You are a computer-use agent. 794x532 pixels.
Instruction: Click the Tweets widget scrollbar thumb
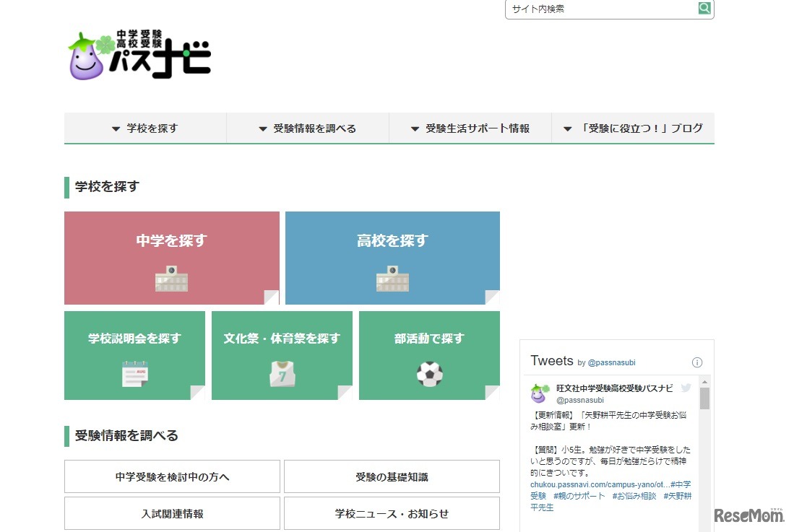(704, 398)
